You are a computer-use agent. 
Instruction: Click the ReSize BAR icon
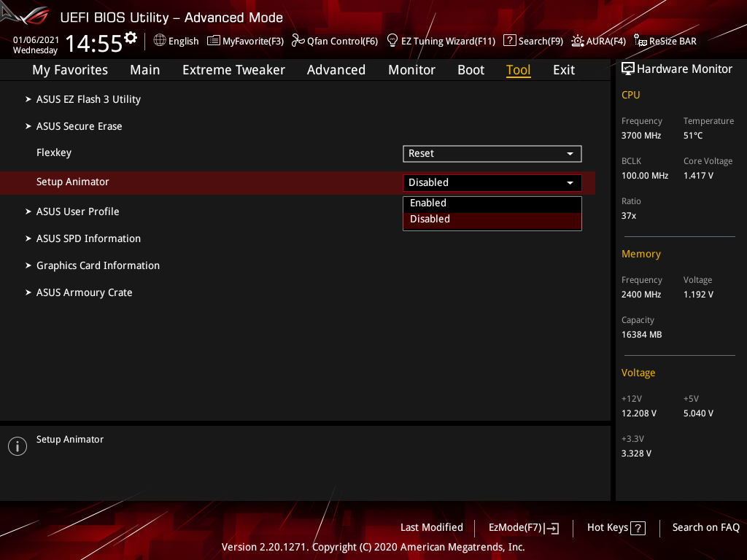(640, 41)
